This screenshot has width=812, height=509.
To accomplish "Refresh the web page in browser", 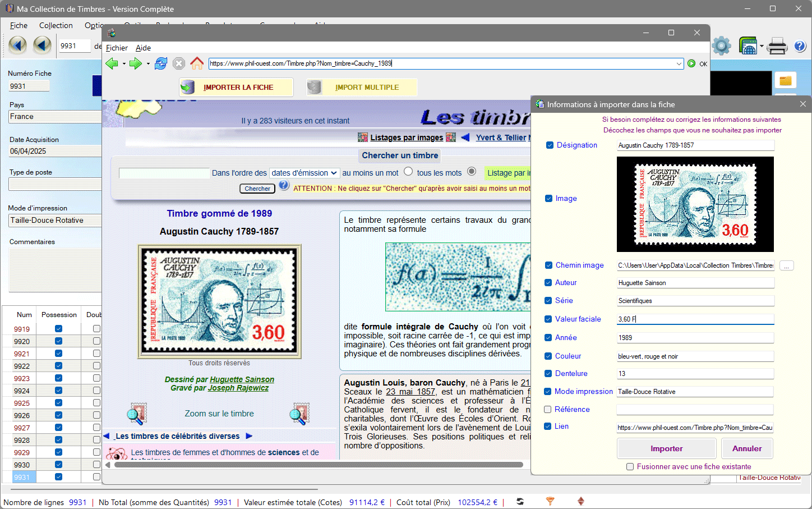I will coord(161,63).
